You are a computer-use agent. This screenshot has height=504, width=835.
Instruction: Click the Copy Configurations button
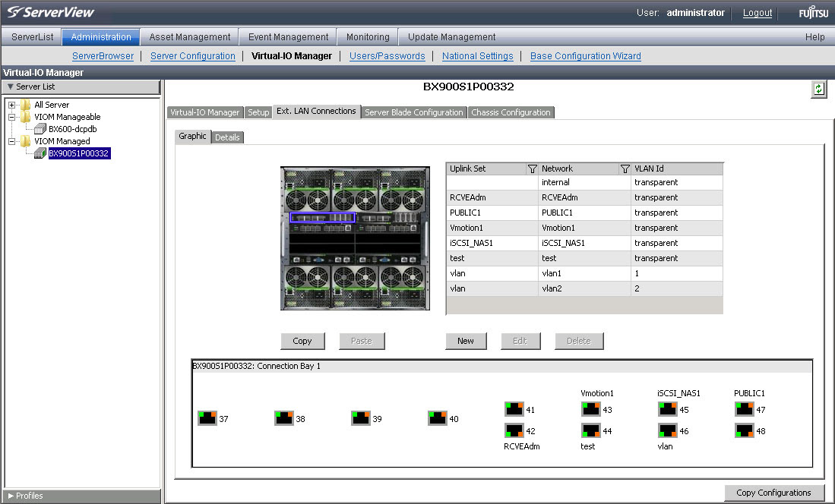(773, 493)
